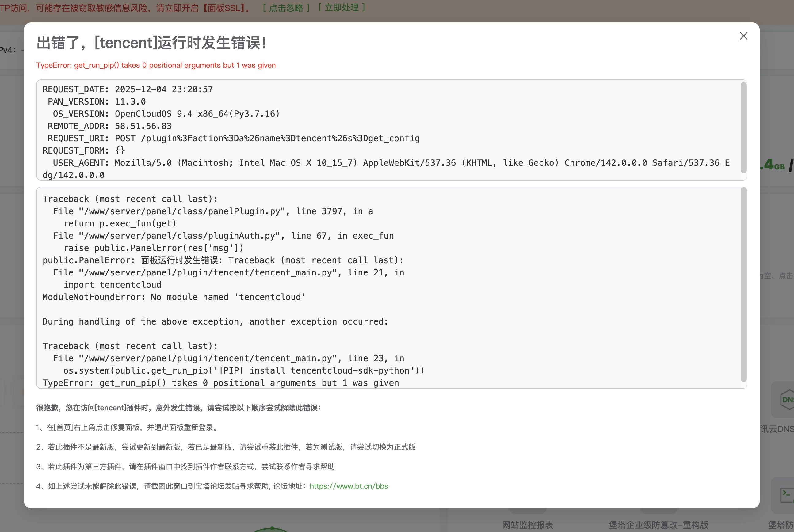Click the 讯云DNS label at right edge
Screen dimensions: 794x532
777,429
